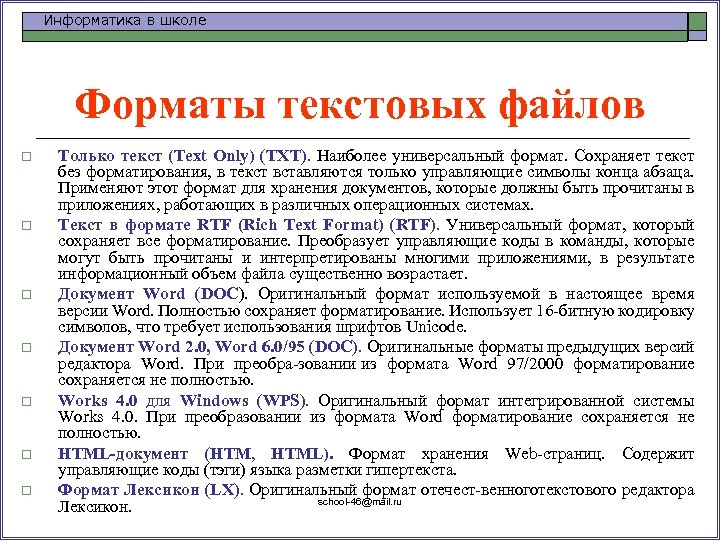Click the bullet square beside "Текст в формате RTF"
Image resolution: width=720 pixels, height=540 pixels.
(27, 225)
